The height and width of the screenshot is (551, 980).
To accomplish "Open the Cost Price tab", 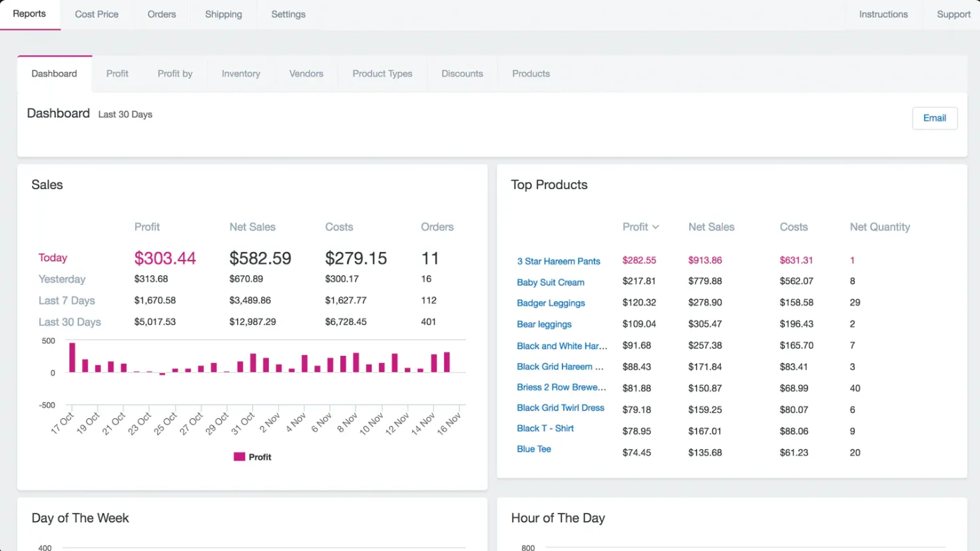I will click(x=97, y=14).
